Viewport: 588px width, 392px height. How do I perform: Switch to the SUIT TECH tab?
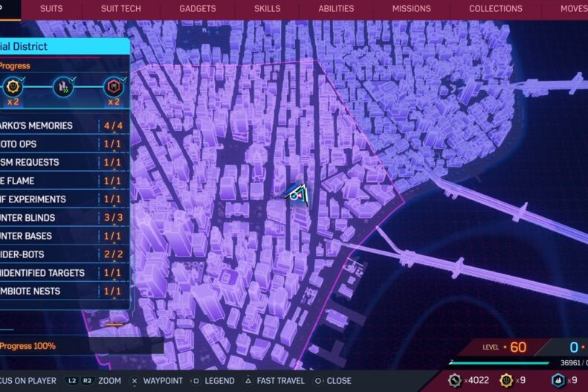120,9
